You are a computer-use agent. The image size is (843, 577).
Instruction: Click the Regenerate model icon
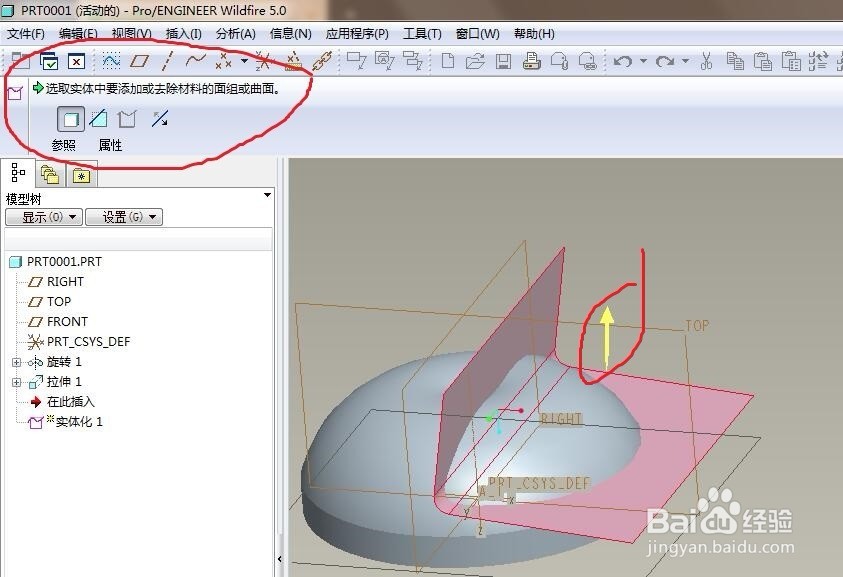pos(818,61)
